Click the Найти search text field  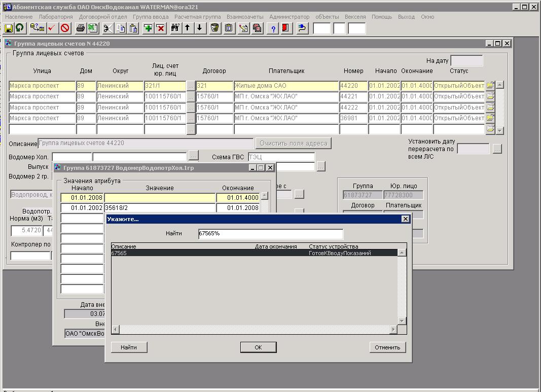pos(271,234)
